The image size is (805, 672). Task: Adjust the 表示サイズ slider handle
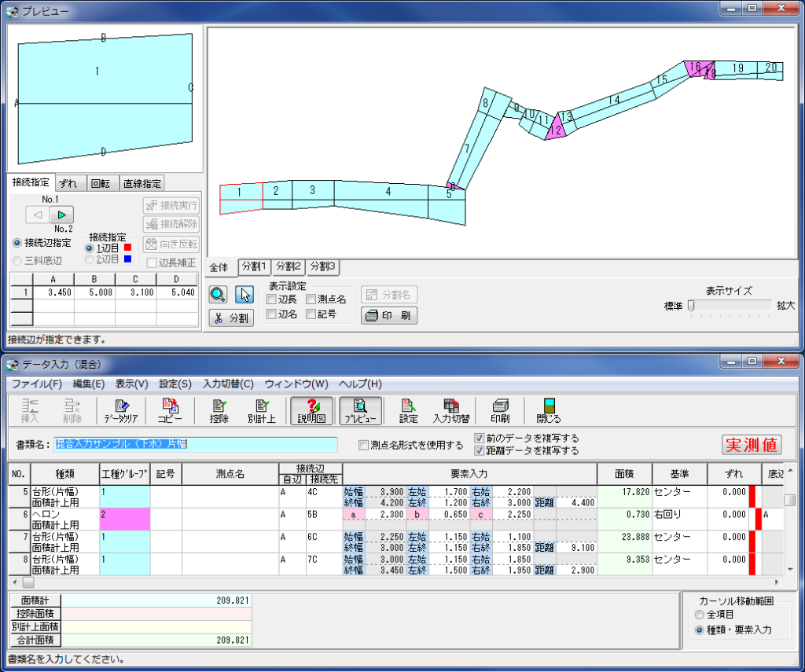691,305
